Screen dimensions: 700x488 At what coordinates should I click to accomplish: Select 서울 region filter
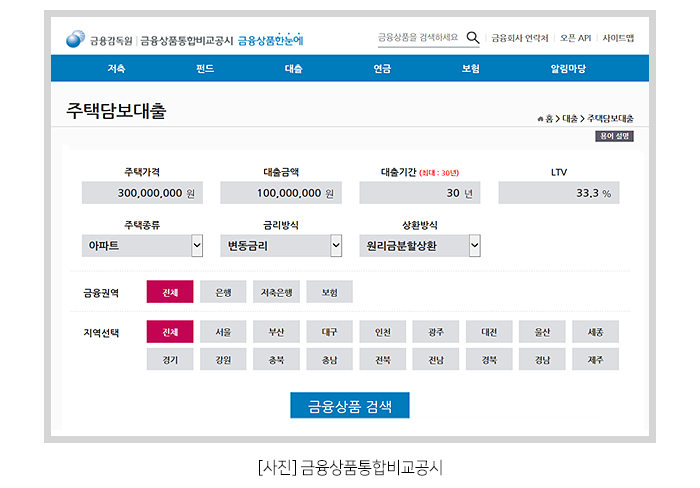[x=223, y=332]
